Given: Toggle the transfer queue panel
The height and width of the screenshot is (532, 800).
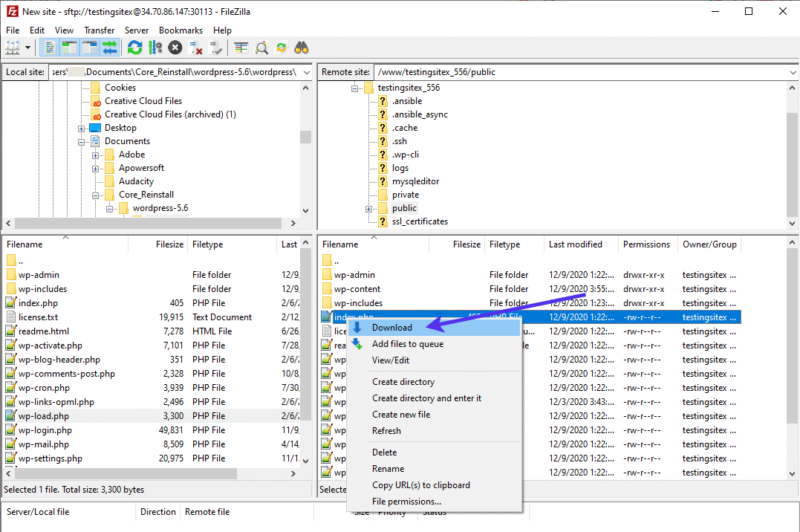Looking at the screenshot, I should tap(108, 47).
